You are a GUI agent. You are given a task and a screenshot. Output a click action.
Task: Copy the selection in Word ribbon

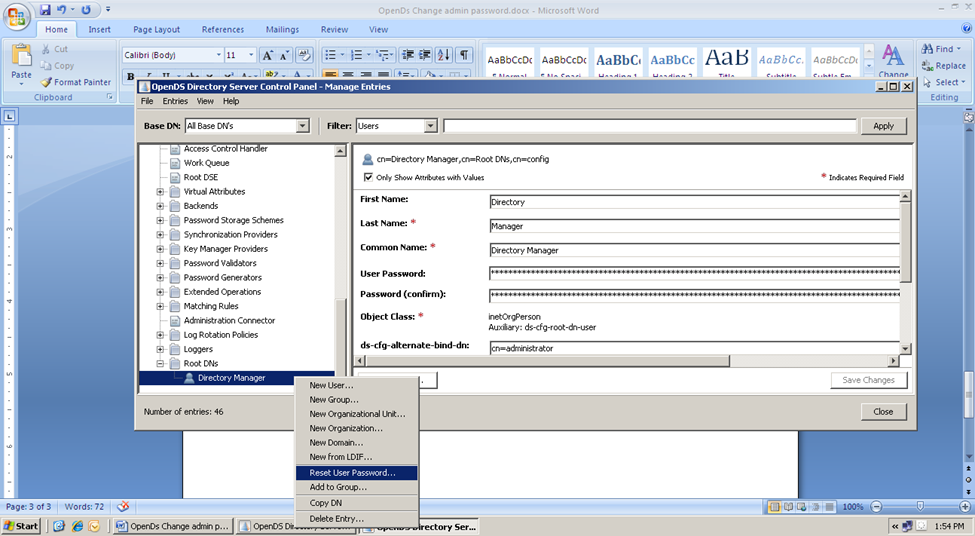tap(57, 65)
